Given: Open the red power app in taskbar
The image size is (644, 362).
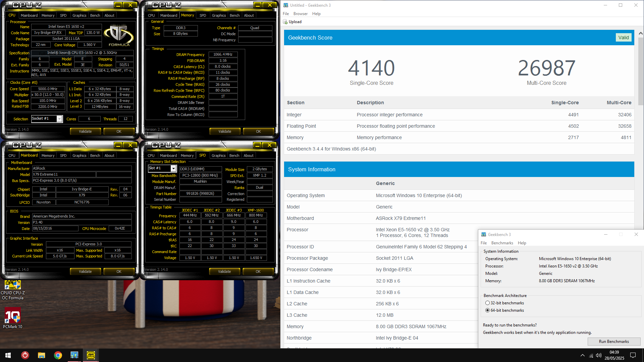Looking at the screenshot, I should [x=25, y=355].
